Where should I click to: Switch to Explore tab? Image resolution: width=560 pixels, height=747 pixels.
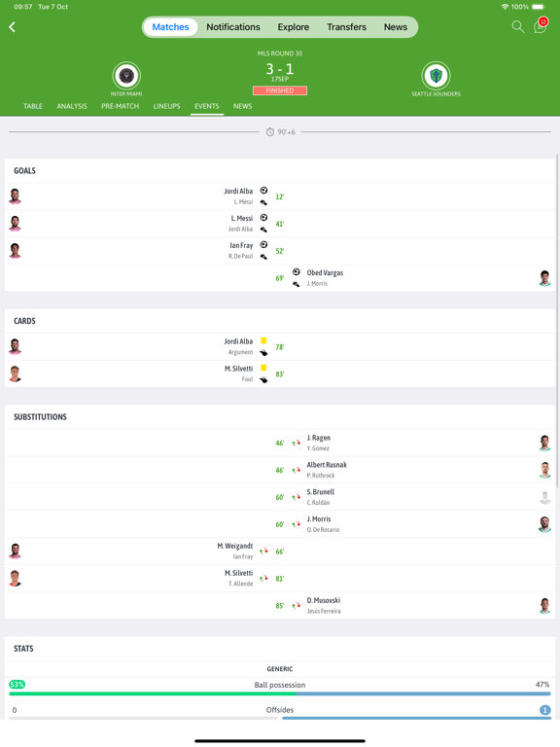pyautogui.click(x=294, y=27)
